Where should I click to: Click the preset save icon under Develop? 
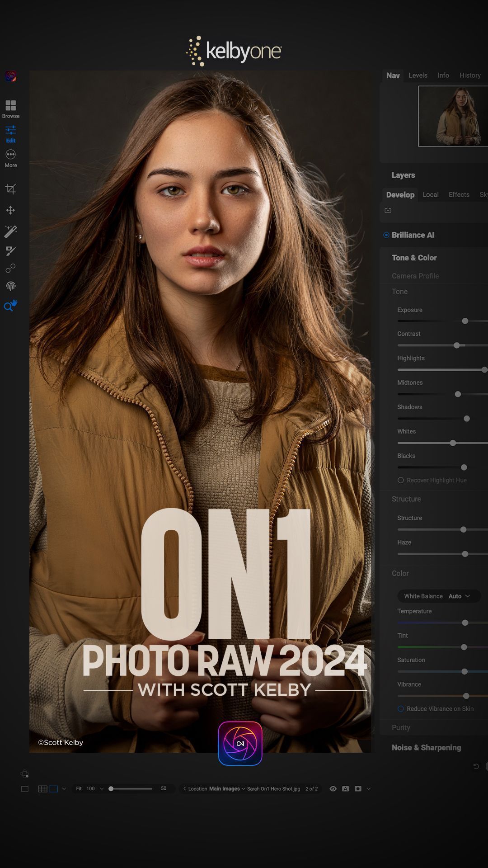tap(388, 210)
